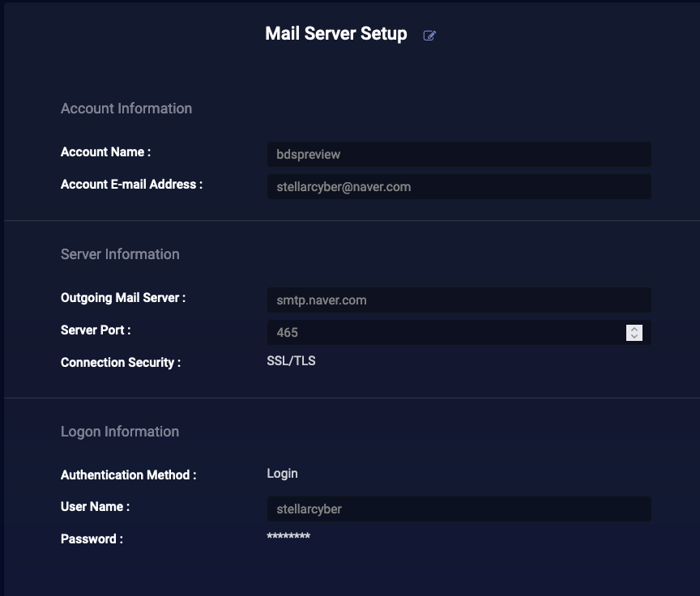The image size is (700, 596).
Task: Click the SSL/TLS connection security value
Action: pos(291,361)
